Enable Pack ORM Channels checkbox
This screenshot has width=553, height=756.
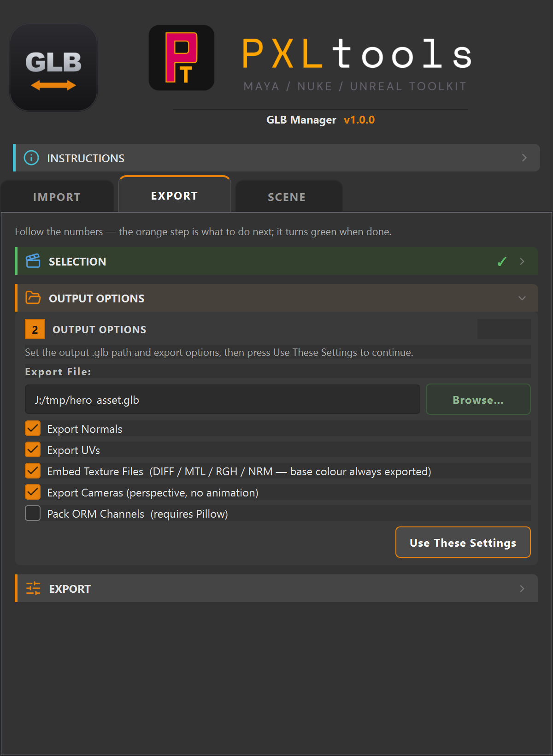[33, 513]
